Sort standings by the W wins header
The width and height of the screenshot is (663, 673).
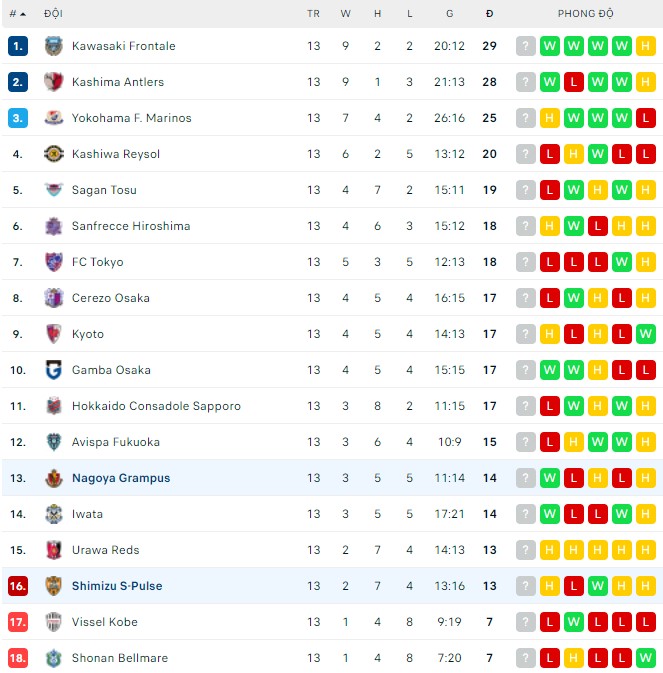[x=345, y=14]
